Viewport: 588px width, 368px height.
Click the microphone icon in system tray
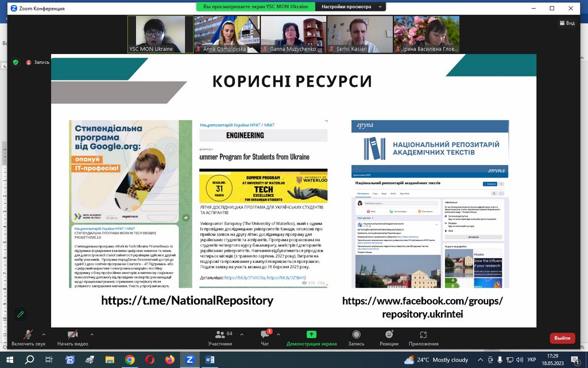click(500, 360)
